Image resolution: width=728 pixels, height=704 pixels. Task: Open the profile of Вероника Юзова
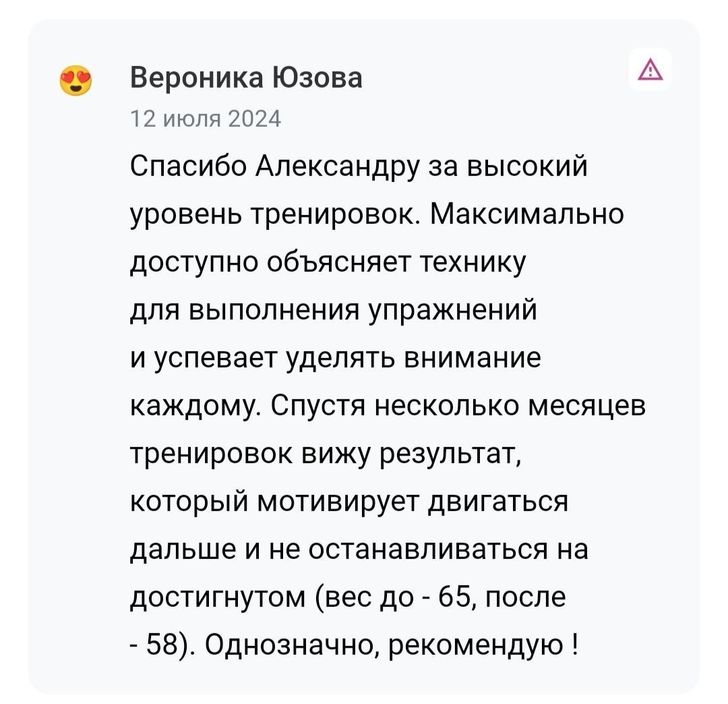click(246, 77)
